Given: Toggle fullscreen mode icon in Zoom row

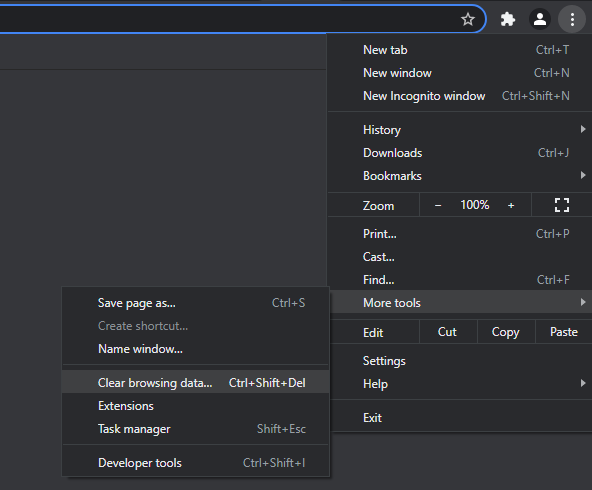Looking at the screenshot, I should (x=561, y=205).
